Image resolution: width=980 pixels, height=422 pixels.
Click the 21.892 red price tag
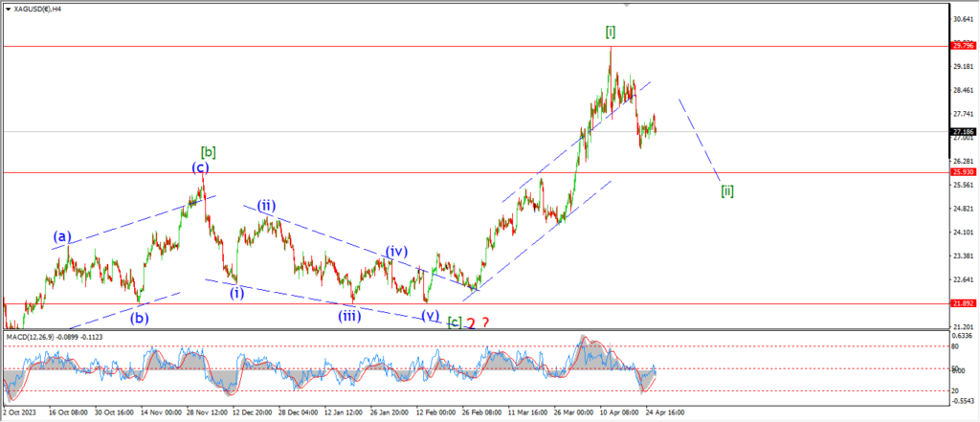[962, 303]
